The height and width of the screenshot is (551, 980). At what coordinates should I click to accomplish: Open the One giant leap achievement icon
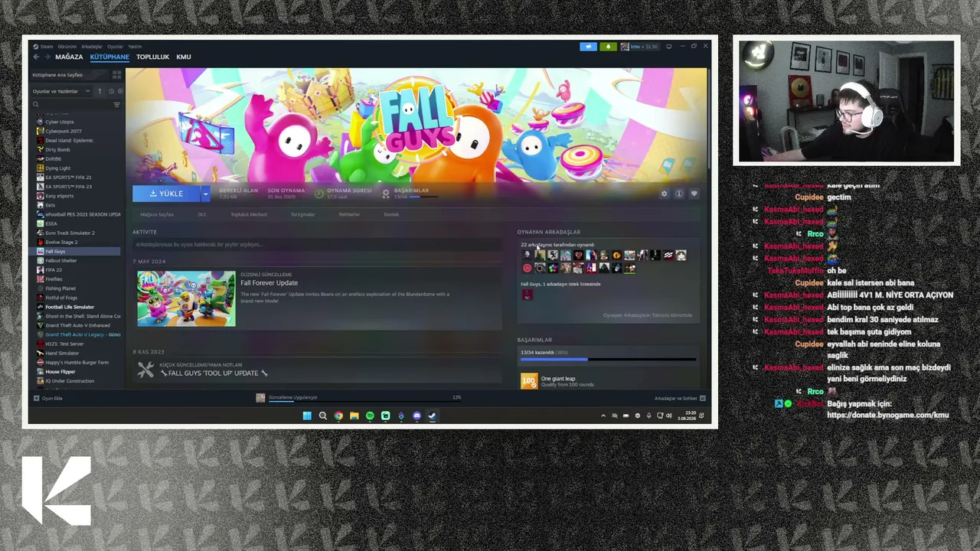[529, 380]
